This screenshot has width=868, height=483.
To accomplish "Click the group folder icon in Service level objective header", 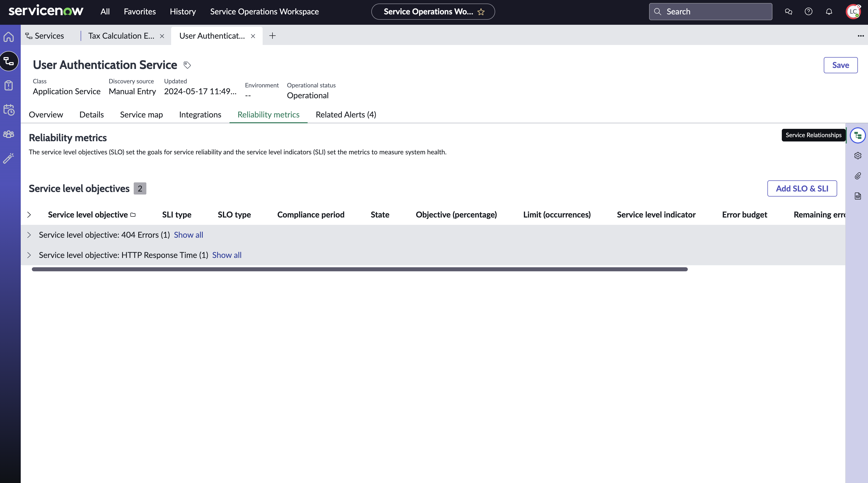I will [133, 215].
